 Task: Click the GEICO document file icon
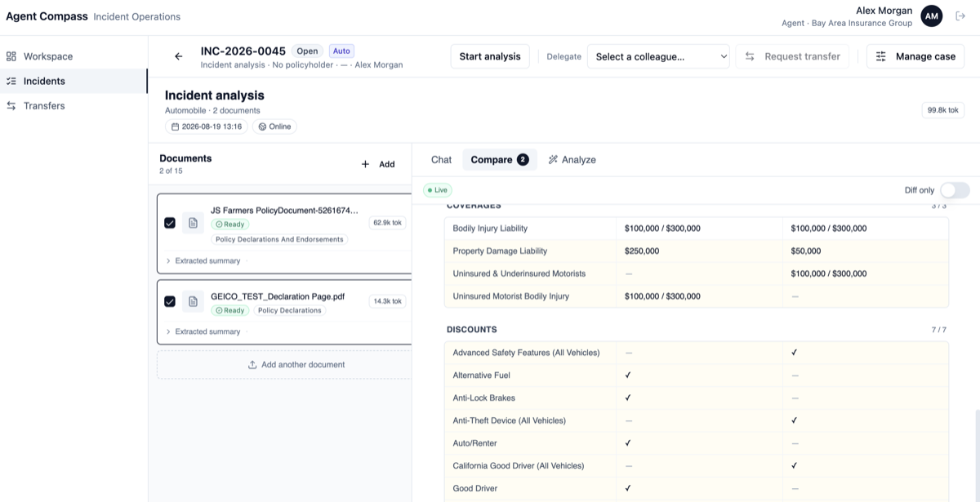193,301
